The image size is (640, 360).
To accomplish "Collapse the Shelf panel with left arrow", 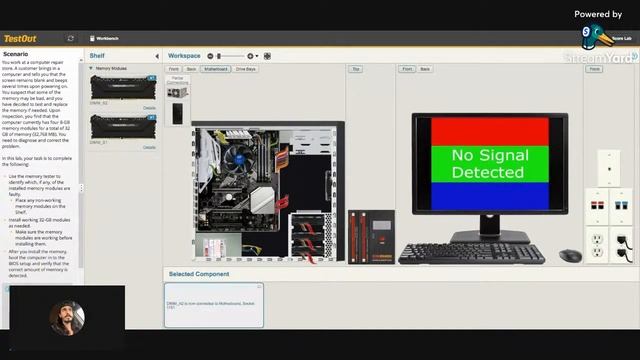I will 157,56.
